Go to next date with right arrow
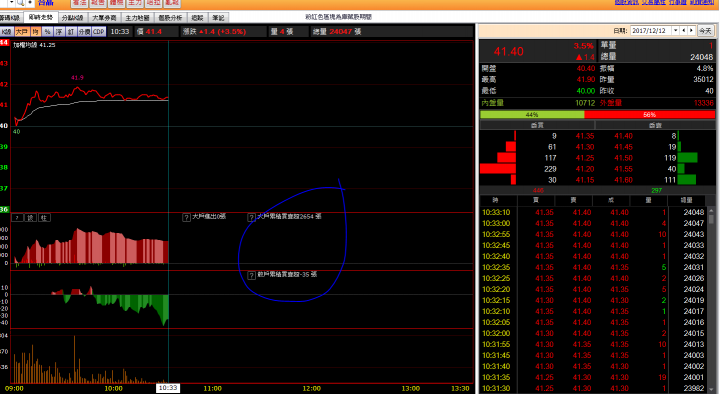This screenshot has height=394, width=720. [x=691, y=30]
